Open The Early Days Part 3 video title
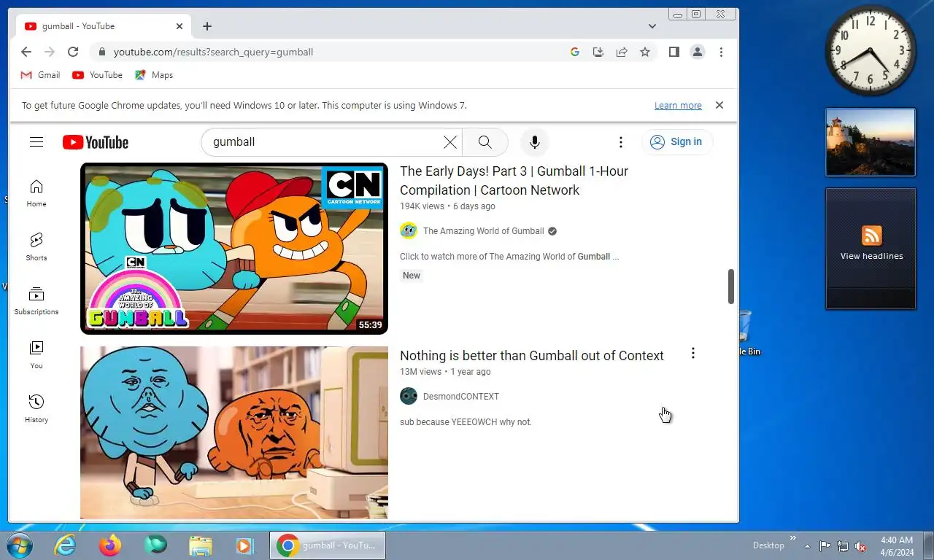The width and height of the screenshot is (934, 560). (514, 181)
